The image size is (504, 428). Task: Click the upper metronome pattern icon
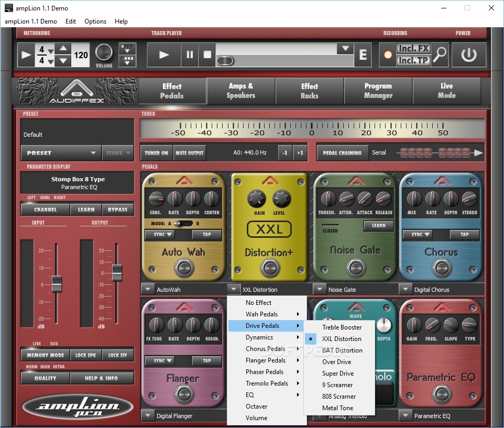(127, 48)
